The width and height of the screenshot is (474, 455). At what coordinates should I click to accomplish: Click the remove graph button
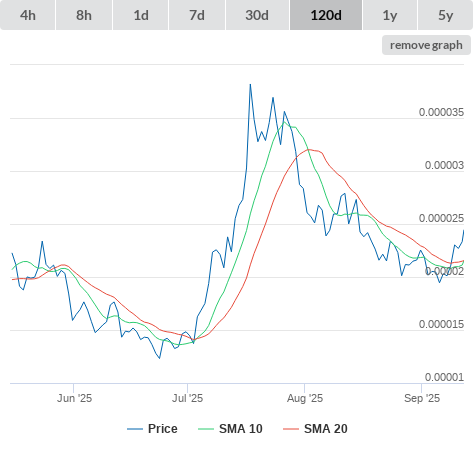(426, 45)
